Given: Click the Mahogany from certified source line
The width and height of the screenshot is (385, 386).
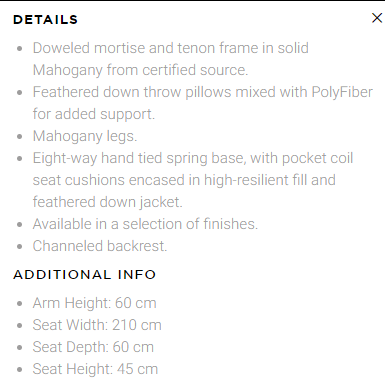Looking at the screenshot, I should pos(140,70).
